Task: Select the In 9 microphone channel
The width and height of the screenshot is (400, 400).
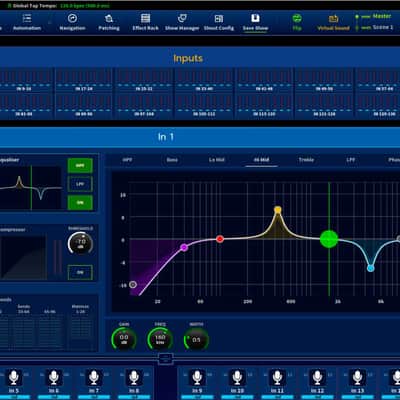Action: tap(197, 381)
